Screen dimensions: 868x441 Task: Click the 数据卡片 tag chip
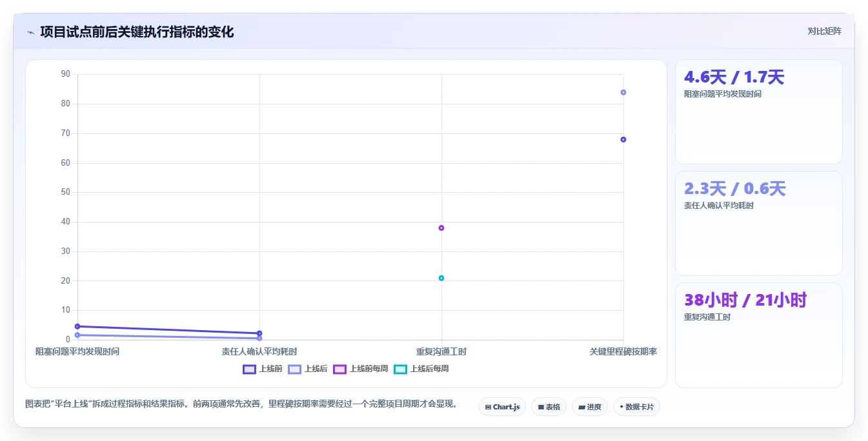pyautogui.click(x=636, y=407)
